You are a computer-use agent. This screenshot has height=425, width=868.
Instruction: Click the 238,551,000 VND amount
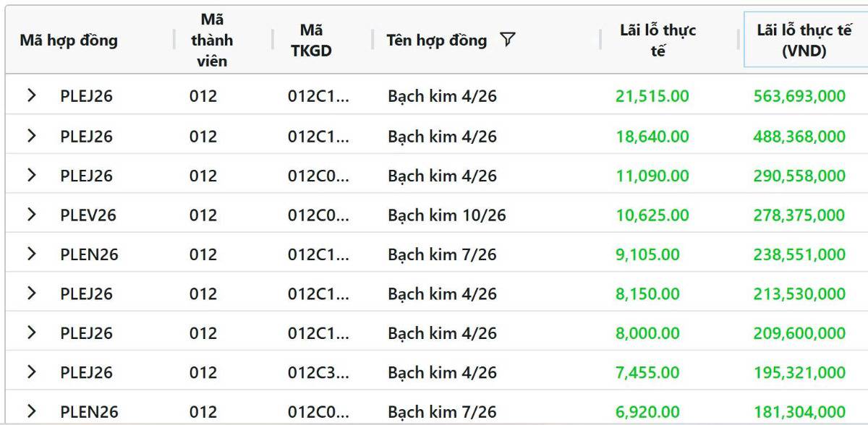(x=799, y=254)
